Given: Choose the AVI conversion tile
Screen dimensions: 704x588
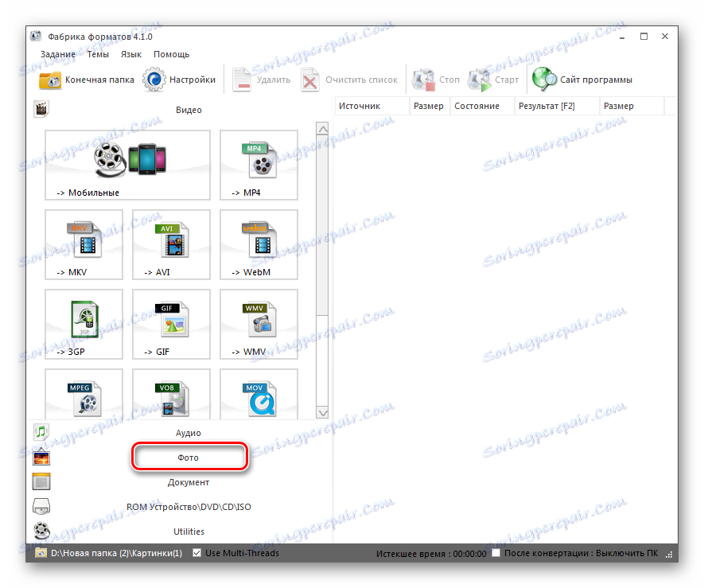Looking at the screenshot, I should pos(171,244).
